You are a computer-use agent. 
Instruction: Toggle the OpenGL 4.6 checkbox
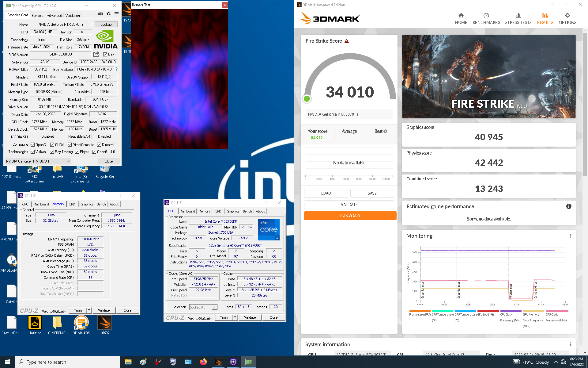click(94, 152)
